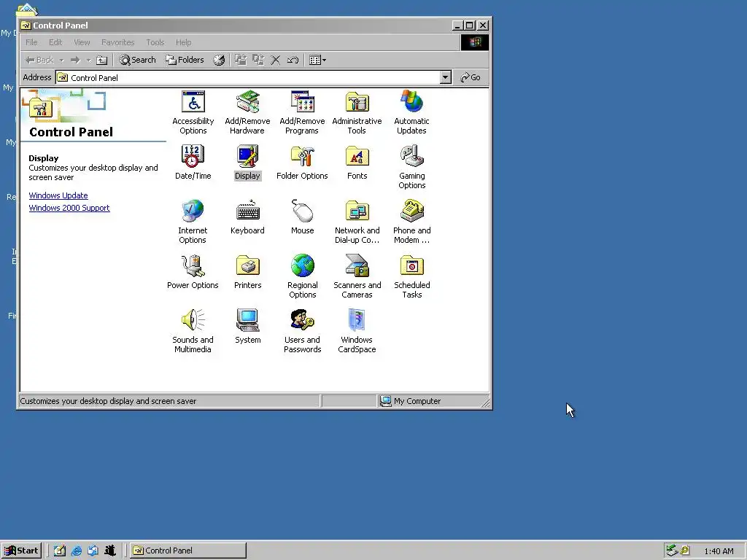This screenshot has height=560, width=747.
Task: Open the Favorites menu
Action: (x=117, y=42)
